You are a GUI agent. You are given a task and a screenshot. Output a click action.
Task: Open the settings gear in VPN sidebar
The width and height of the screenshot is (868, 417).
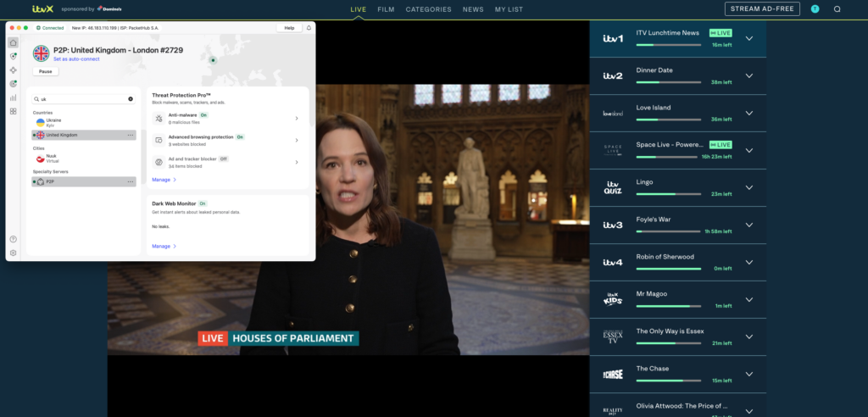pyautogui.click(x=14, y=253)
